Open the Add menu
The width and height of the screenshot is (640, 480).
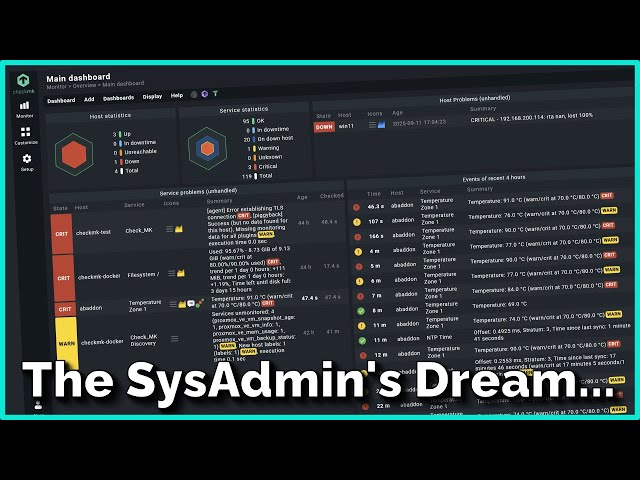coord(89,99)
